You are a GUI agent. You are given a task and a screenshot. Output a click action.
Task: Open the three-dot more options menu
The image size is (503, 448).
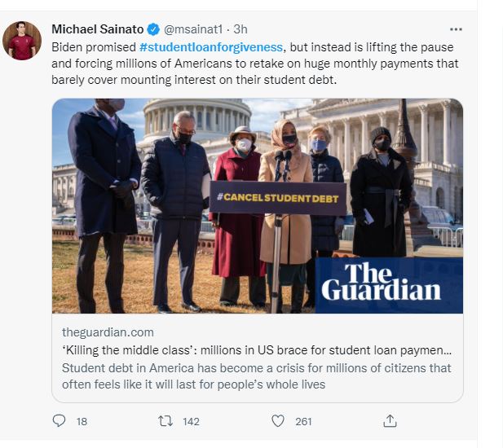pos(456,29)
